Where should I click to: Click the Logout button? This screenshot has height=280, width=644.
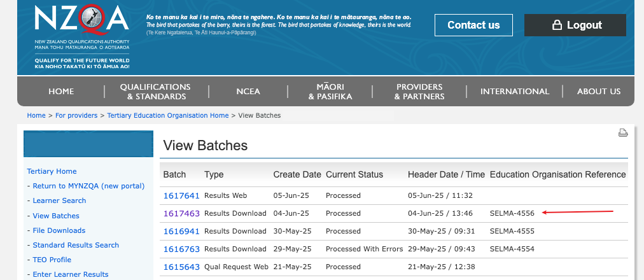[575, 25]
